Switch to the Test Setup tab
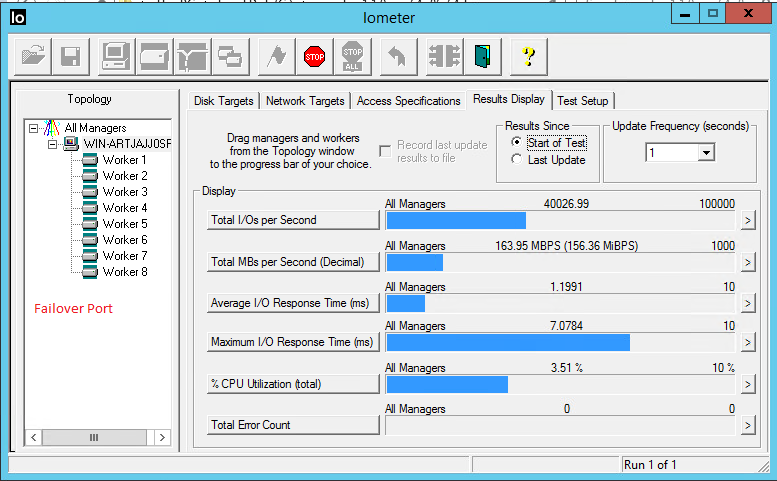Screen dimensions: 777x481 (583, 101)
